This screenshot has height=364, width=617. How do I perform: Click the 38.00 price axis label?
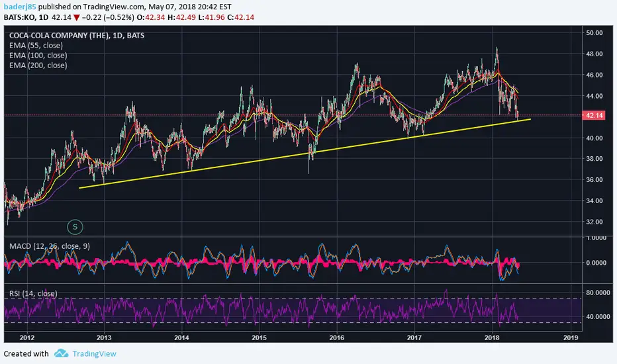tap(594, 159)
